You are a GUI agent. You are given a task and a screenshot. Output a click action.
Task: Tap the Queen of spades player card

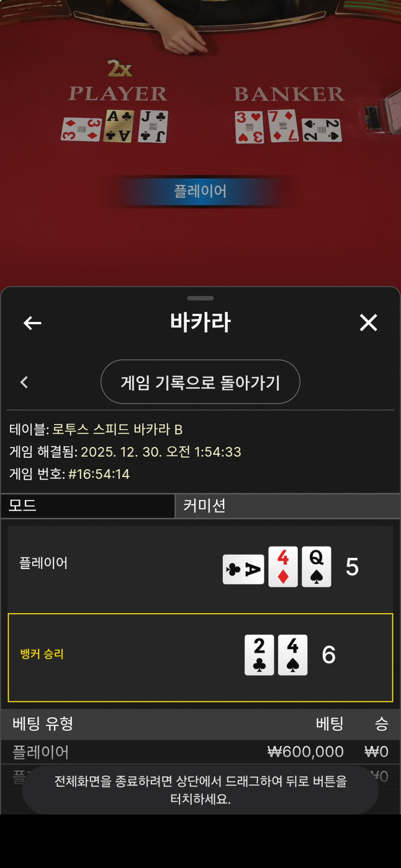coord(316,567)
